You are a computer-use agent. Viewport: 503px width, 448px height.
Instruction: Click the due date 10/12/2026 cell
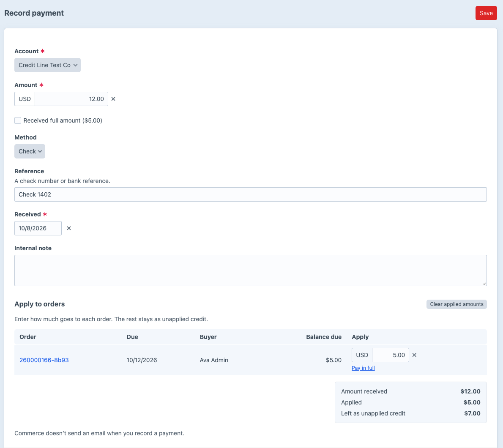pyautogui.click(x=142, y=360)
